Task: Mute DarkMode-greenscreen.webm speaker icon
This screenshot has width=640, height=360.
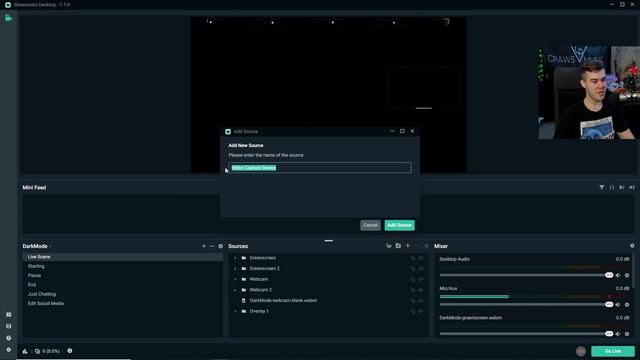Action: click(618, 334)
